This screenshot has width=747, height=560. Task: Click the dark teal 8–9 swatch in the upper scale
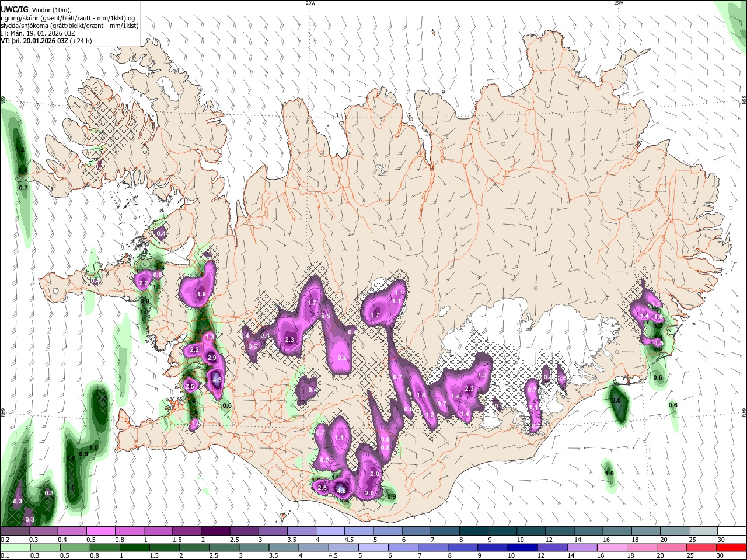[474, 531]
